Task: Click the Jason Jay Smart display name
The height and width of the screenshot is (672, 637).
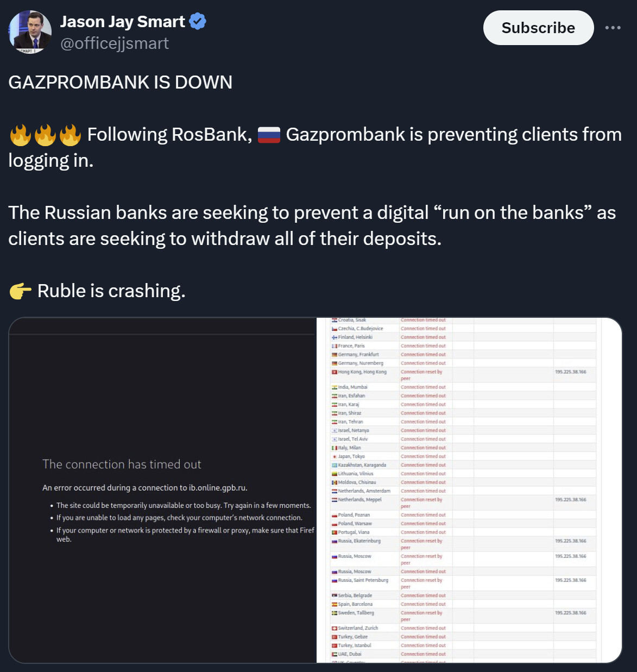Action: click(x=123, y=22)
